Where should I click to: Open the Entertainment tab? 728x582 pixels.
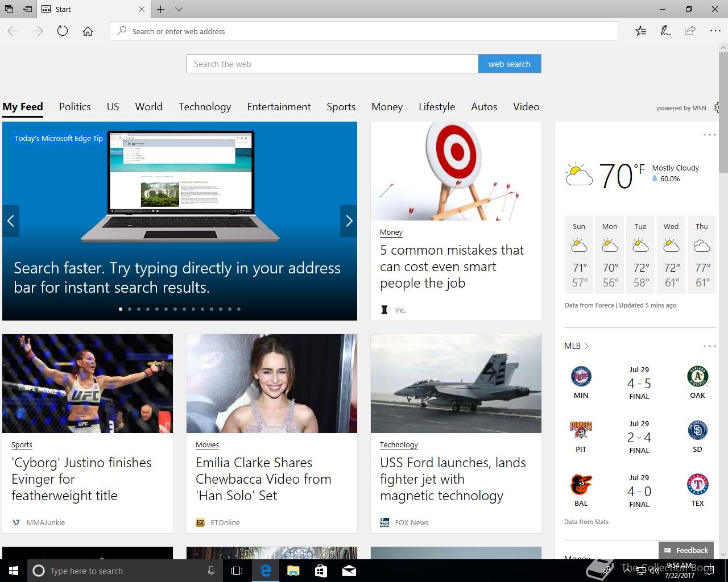coord(279,107)
